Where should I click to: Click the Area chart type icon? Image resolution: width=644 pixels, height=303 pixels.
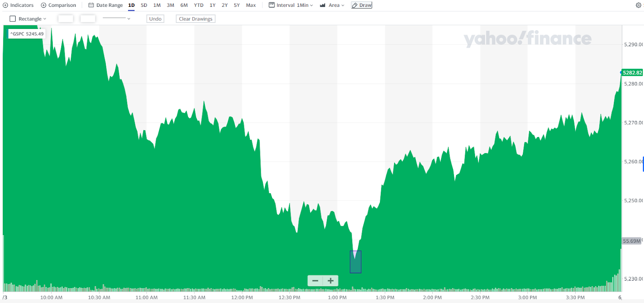(x=322, y=5)
